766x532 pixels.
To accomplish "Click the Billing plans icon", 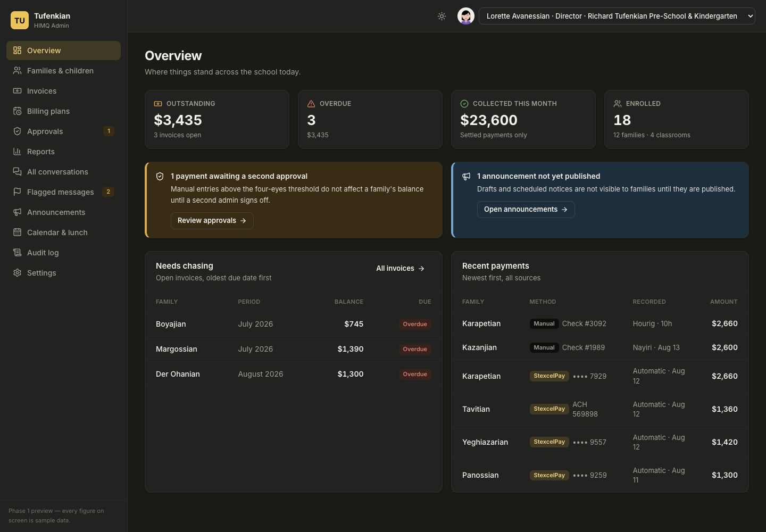I will pyautogui.click(x=17, y=111).
